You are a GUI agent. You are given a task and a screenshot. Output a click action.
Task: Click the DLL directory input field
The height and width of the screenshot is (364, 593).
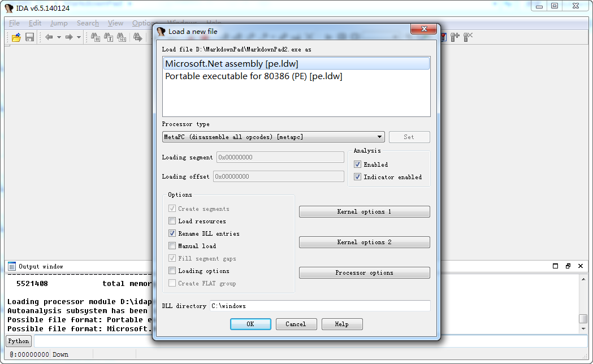[320, 306]
